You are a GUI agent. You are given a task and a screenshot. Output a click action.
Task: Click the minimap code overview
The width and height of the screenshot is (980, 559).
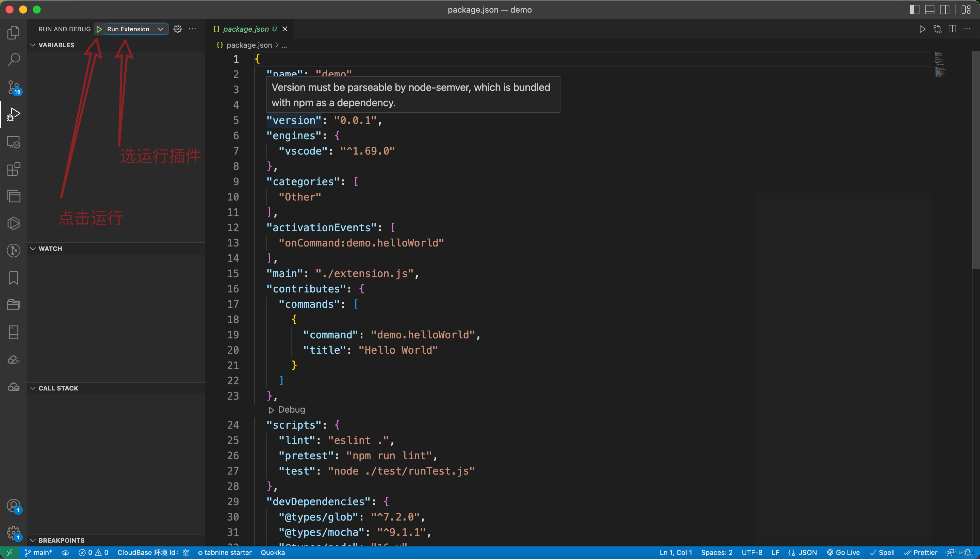click(940, 65)
